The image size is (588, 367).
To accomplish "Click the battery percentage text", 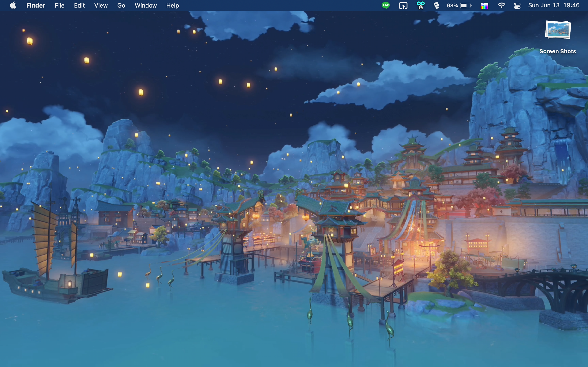I will pyautogui.click(x=452, y=5).
